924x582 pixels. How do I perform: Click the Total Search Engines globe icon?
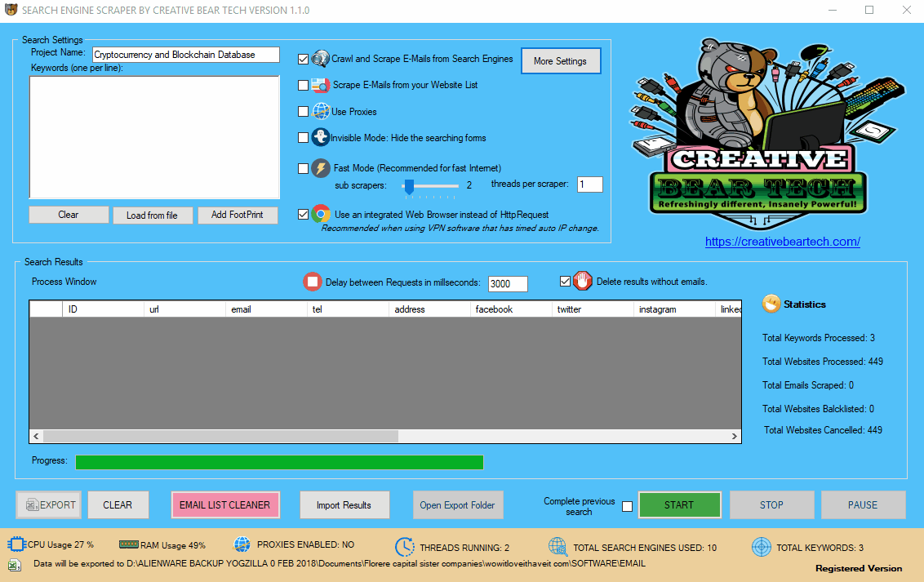(x=558, y=547)
